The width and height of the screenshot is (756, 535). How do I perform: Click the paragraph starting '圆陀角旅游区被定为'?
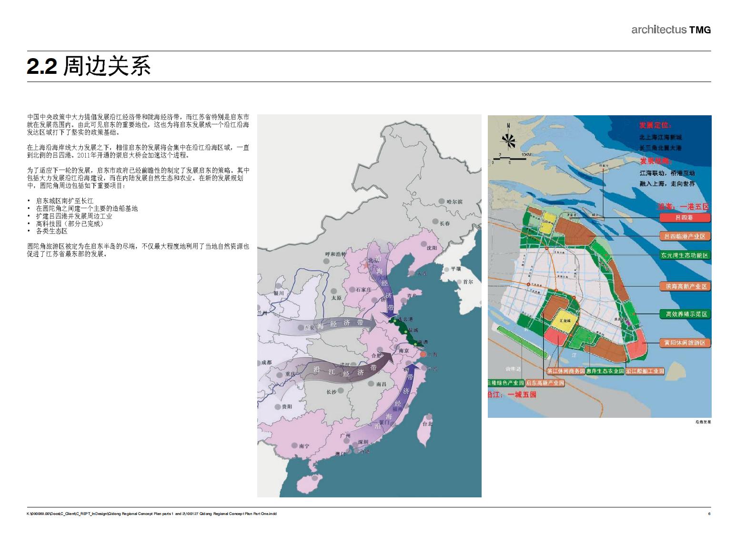click(x=138, y=250)
